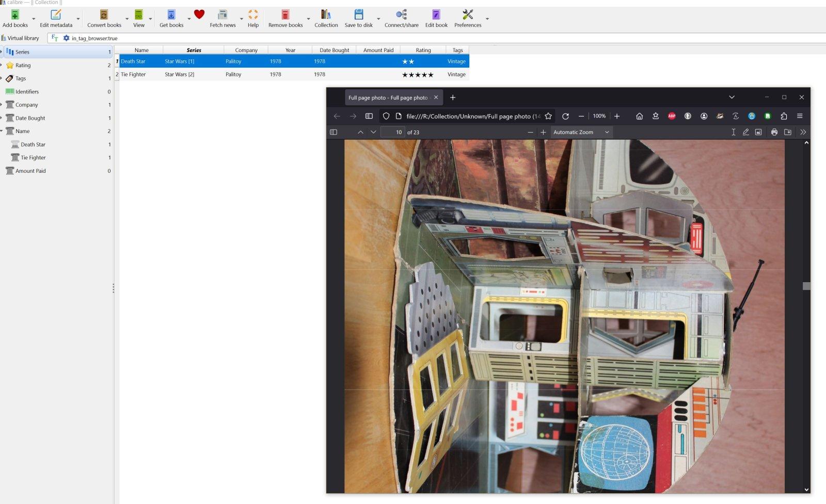Zoom in with browser toolbar plus
Image resolution: width=826 pixels, height=504 pixels.
click(x=617, y=116)
